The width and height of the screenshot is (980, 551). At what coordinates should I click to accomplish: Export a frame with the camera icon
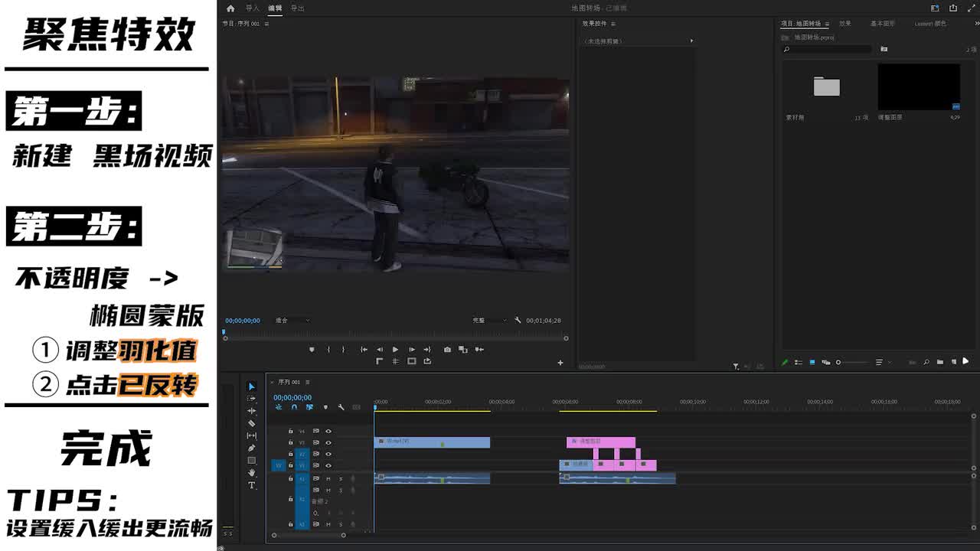[448, 350]
